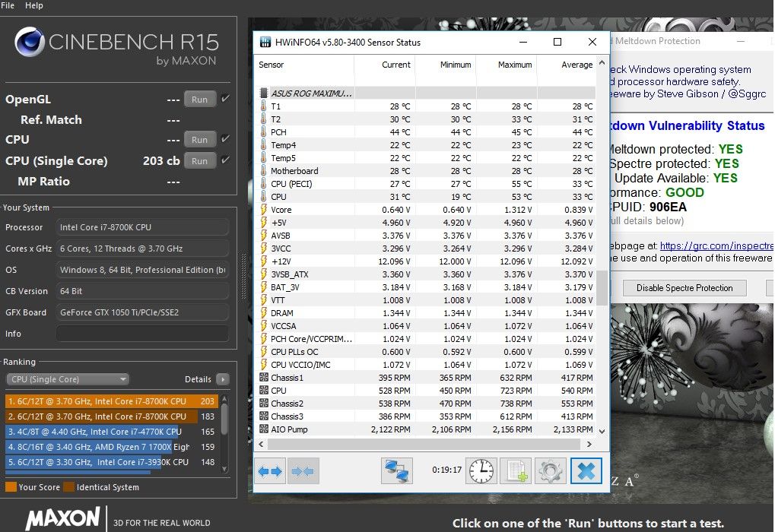Image resolution: width=775 pixels, height=532 pixels.
Task: Click the MAXON logo at the bottom
Action: pyautogui.click(x=63, y=518)
